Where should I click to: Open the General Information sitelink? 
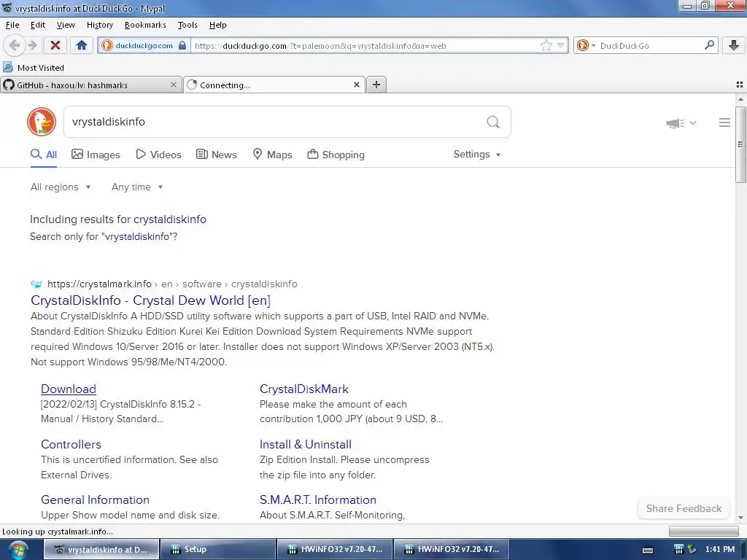tap(96, 499)
